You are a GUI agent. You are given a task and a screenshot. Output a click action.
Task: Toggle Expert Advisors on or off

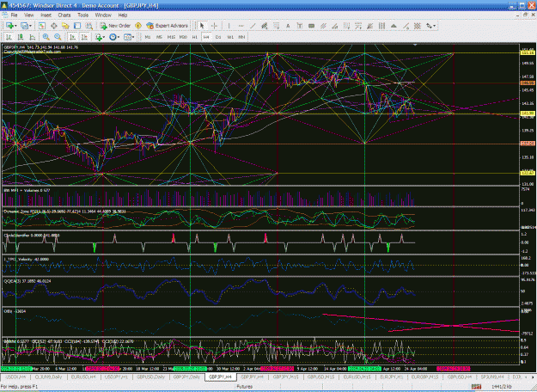(x=168, y=26)
